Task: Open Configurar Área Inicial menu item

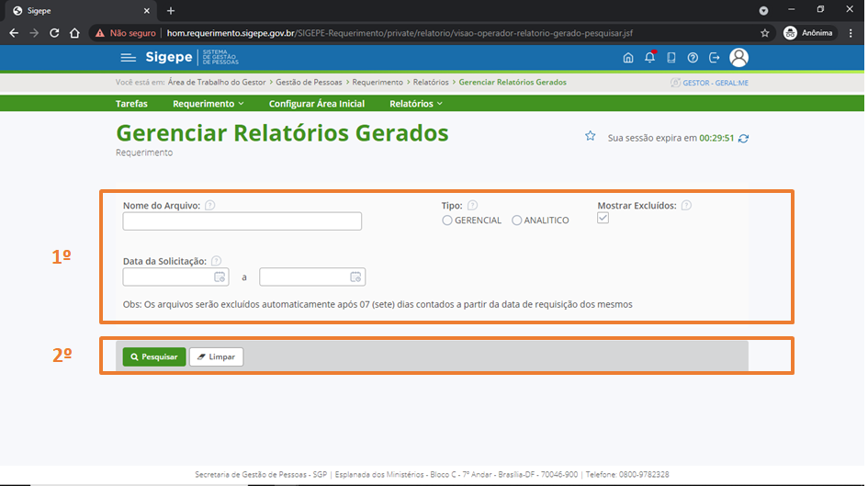Action: coord(317,104)
